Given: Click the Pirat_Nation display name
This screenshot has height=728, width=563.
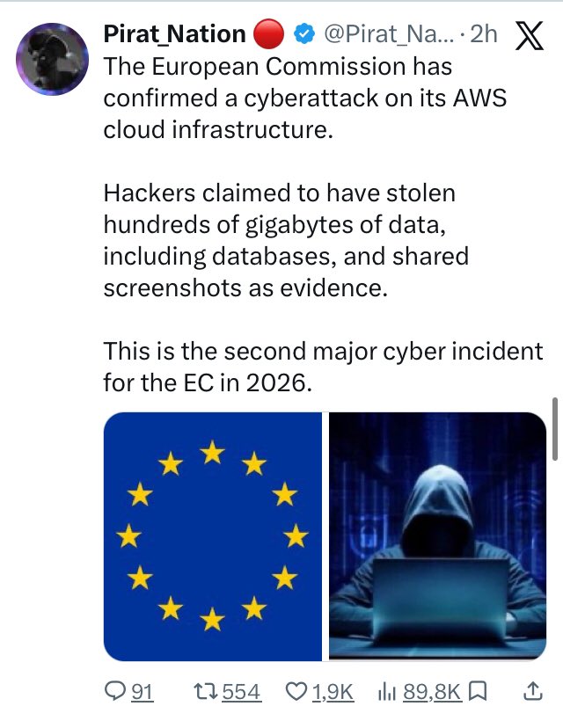Looking at the screenshot, I should click(174, 35).
